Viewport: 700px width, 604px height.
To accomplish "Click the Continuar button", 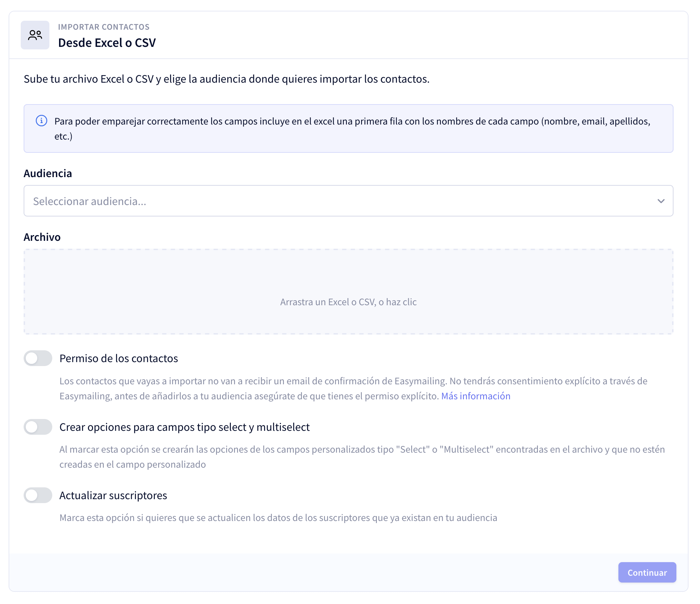I will pos(647,573).
